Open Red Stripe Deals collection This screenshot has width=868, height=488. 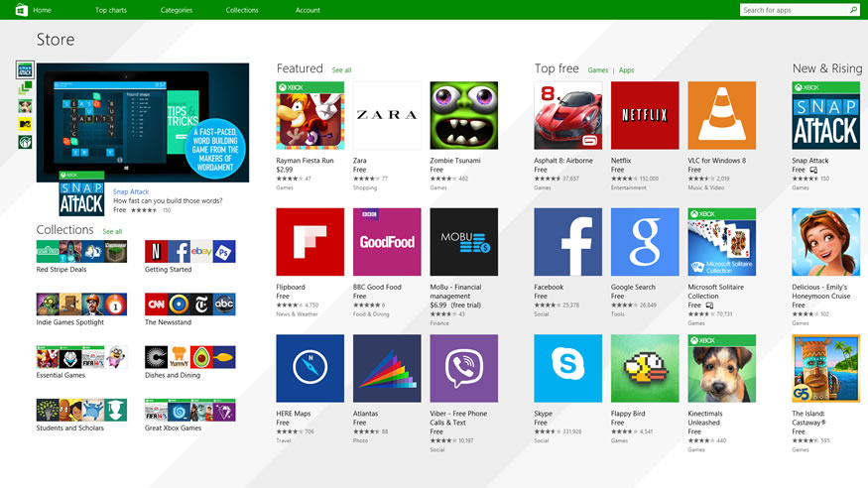pos(81,252)
